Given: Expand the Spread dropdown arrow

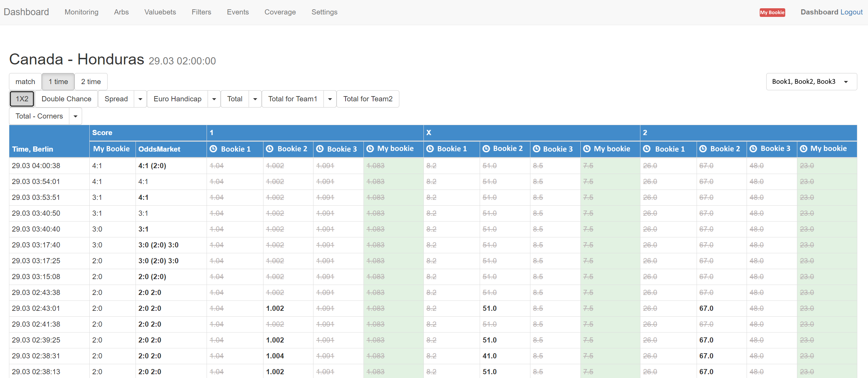Looking at the screenshot, I should pyautogui.click(x=140, y=99).
